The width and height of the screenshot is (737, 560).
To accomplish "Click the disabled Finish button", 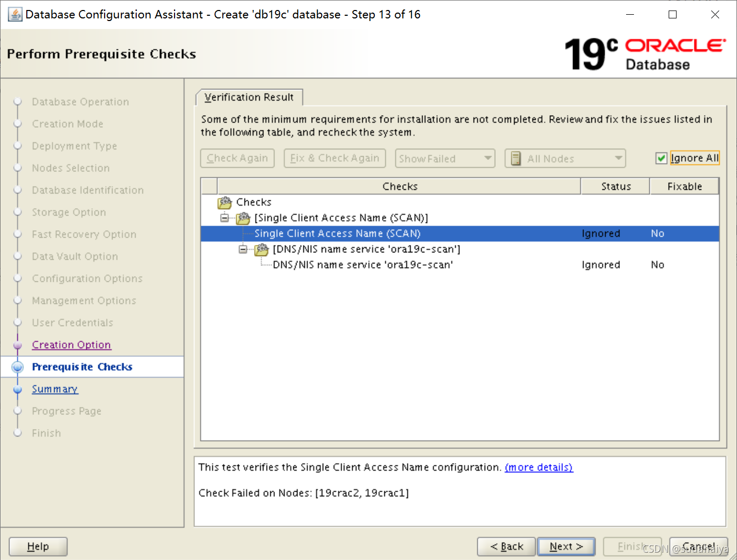I will click(x=632, y=546).
